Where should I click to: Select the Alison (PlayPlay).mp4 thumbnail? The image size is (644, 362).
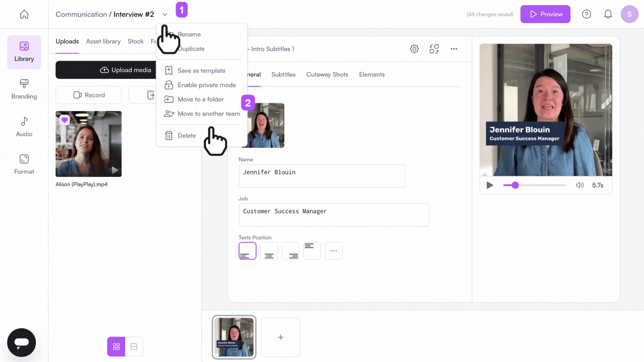pos(89,144)
